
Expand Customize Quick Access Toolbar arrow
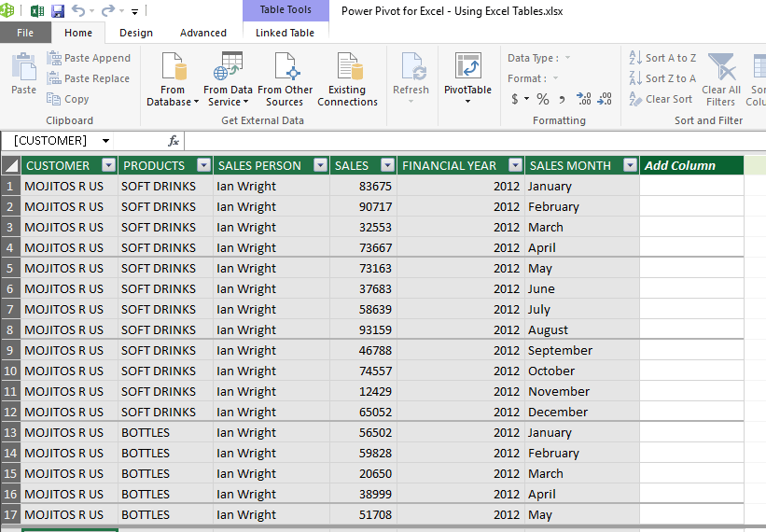135,11
